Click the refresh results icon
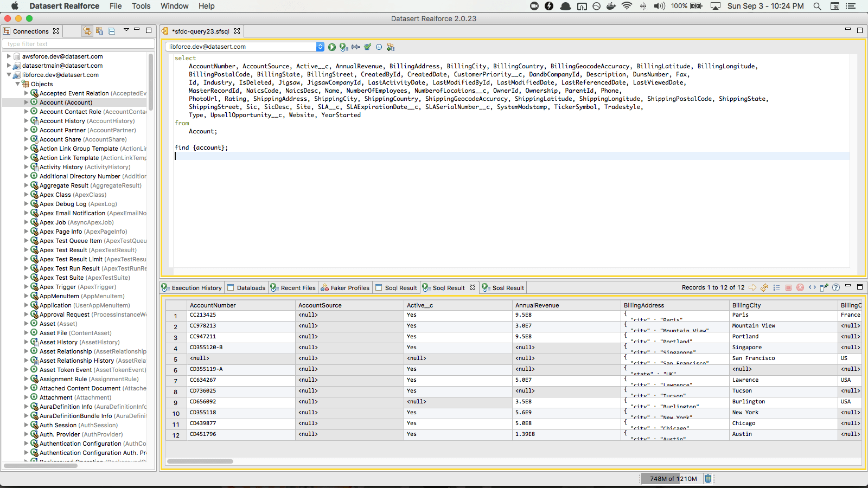The height and width of the screenshot is (488, 868). [764, 288]
